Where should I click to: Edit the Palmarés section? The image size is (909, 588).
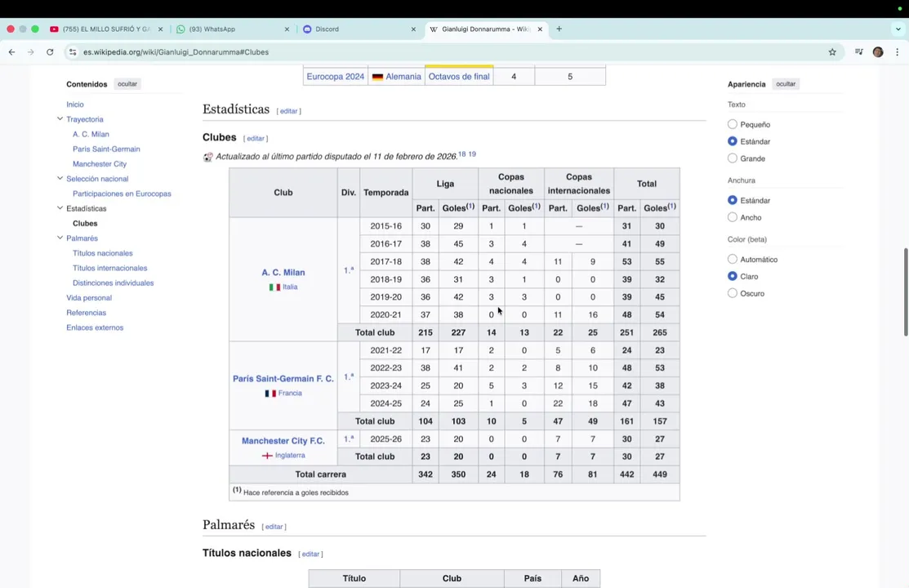(x=274, y=527)
